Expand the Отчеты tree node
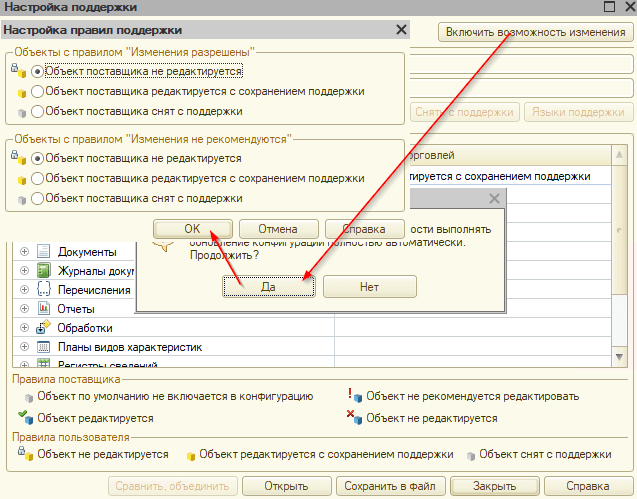Viewport: 637px width, 499px height. click(24, 309)
